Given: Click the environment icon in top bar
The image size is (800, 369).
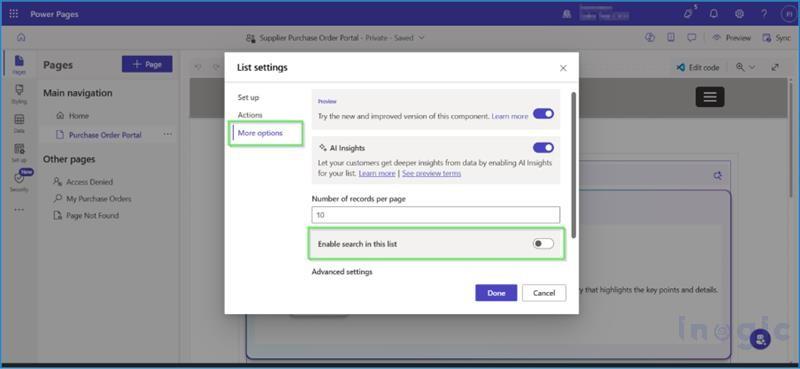Looking at the screenshot, I should (x=567, y=14).
